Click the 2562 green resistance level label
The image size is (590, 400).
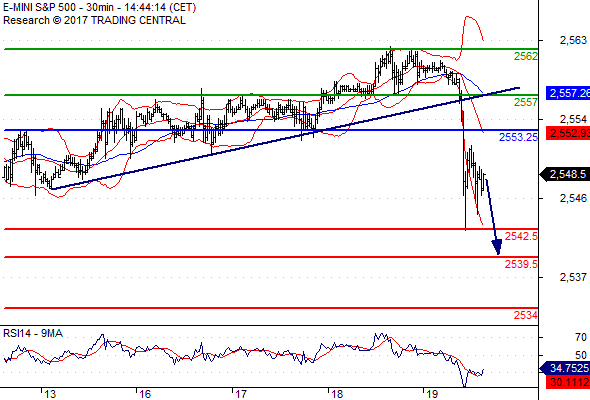526,56
